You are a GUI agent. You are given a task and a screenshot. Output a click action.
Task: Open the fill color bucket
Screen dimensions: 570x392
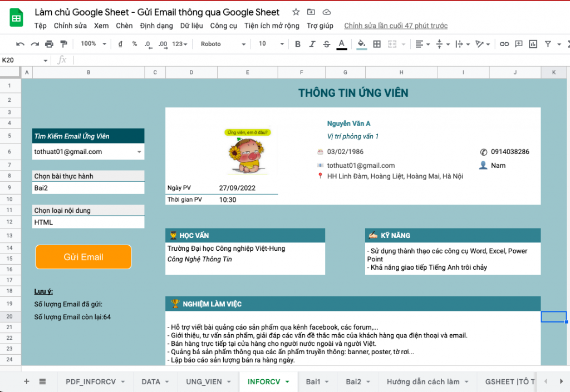[361, 44]
